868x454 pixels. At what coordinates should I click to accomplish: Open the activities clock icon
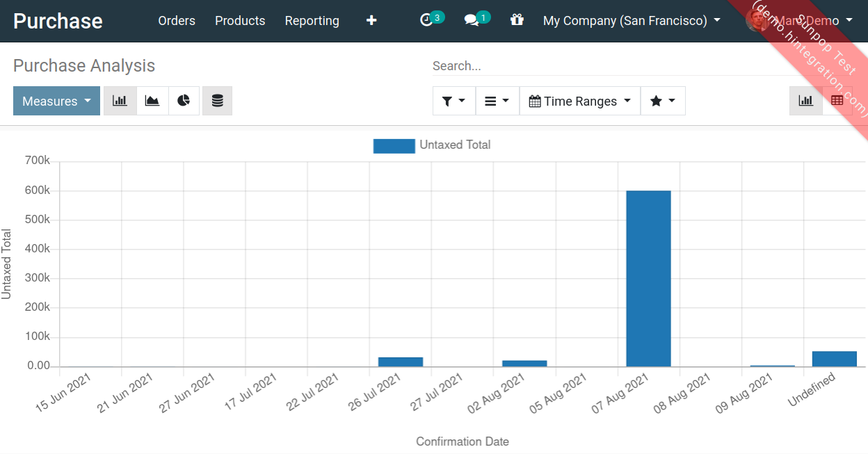pos(428,21)
